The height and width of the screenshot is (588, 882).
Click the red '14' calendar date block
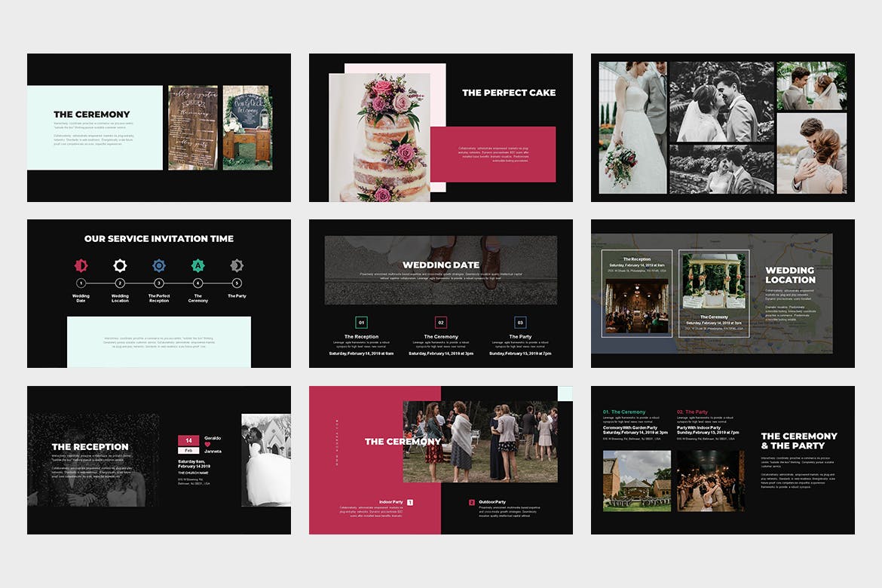pos(188,441)
